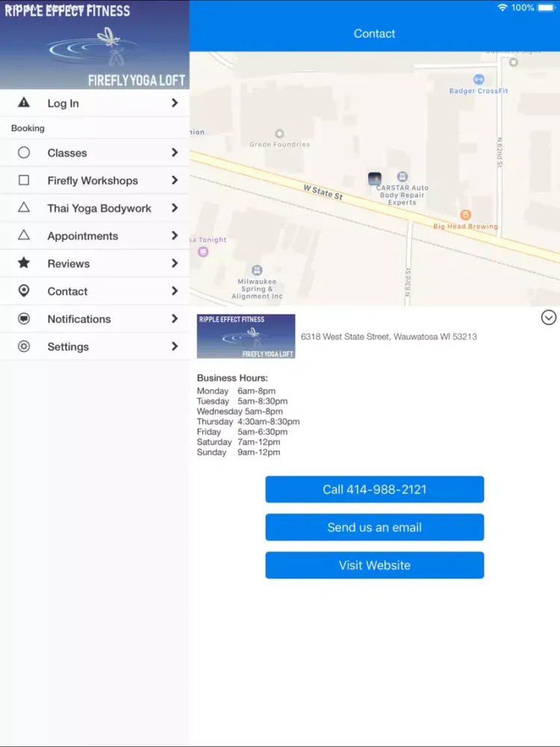Tap the speech bubble icon beside Notifications
The image size is (560, 747).
click(x=24, y=319)
